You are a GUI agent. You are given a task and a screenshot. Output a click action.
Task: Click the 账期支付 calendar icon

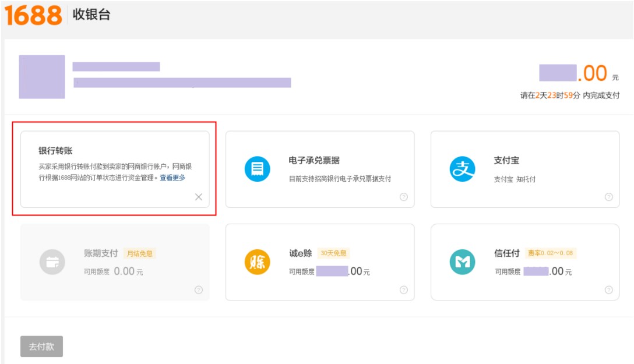click(x=52, y=262)
